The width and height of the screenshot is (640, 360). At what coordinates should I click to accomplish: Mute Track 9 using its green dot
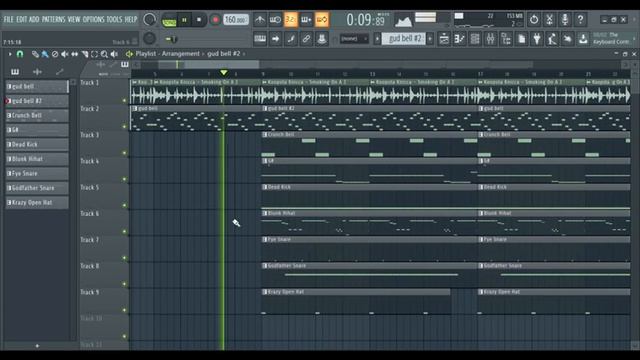click(124, 310)
